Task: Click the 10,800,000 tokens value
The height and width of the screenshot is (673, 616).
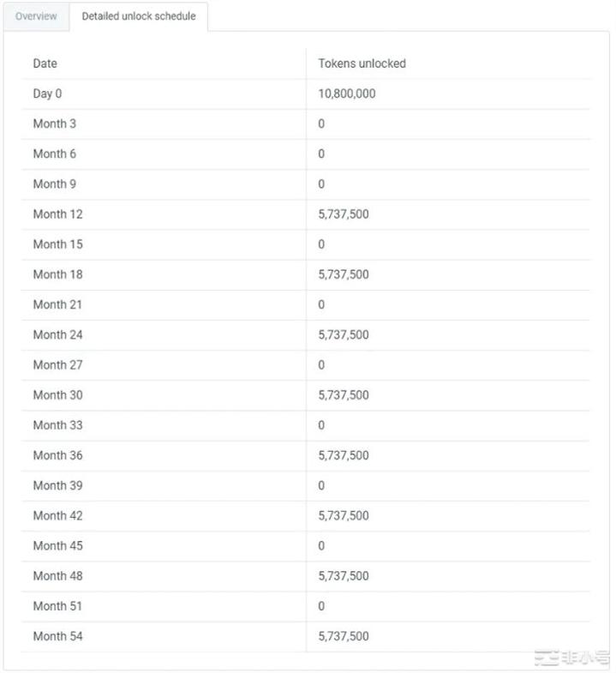Action: (346, 93)
